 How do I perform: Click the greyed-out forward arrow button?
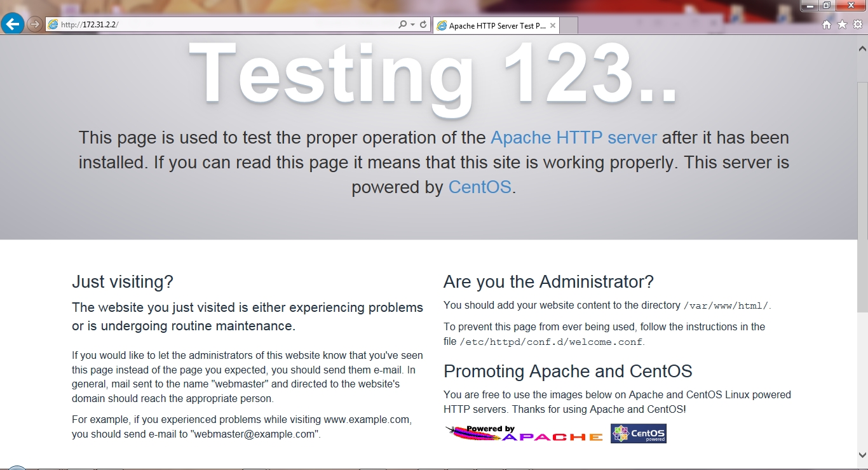[35, 25]
